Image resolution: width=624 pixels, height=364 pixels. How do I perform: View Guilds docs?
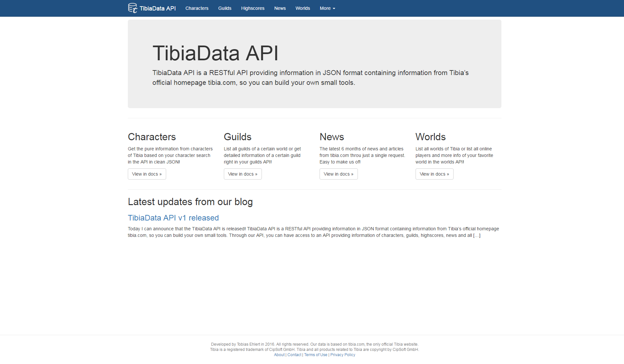243,174
